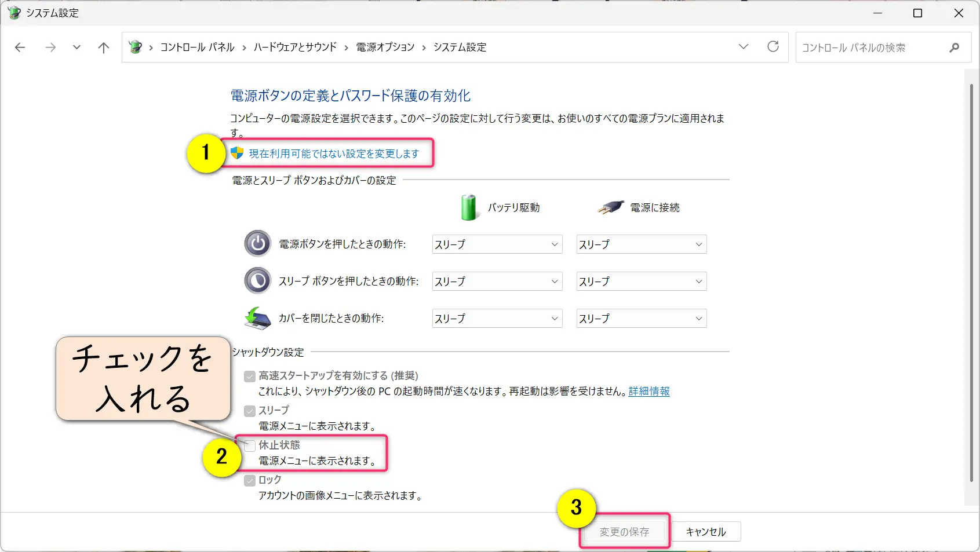The image size is (980, 552).
Task: Check the 休止状態 checkbox
Action: point(250,446)
